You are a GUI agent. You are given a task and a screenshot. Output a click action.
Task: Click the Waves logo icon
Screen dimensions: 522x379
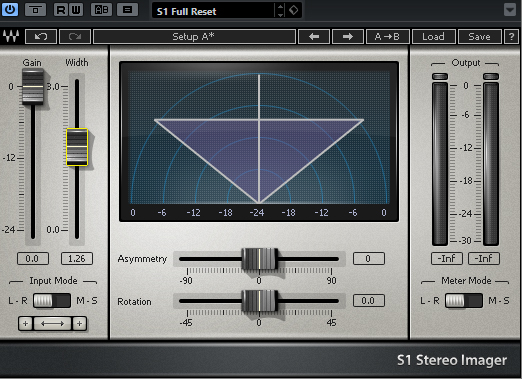(11, 36)
